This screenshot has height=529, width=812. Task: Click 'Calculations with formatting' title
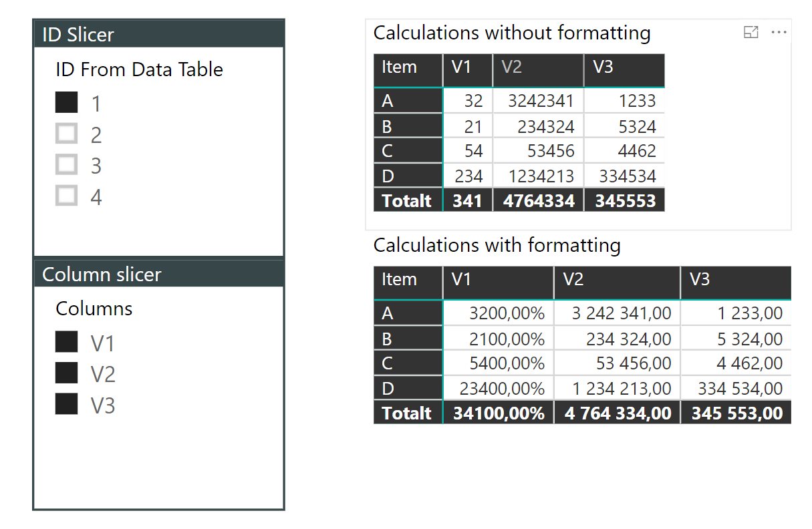[497, 245]
